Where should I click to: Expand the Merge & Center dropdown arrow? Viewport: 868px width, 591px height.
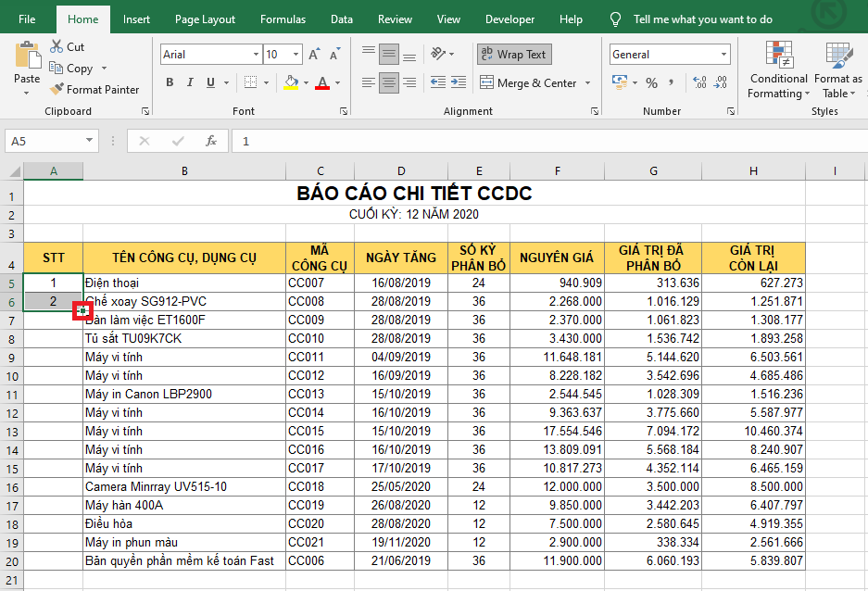click(x=586, y=83)
